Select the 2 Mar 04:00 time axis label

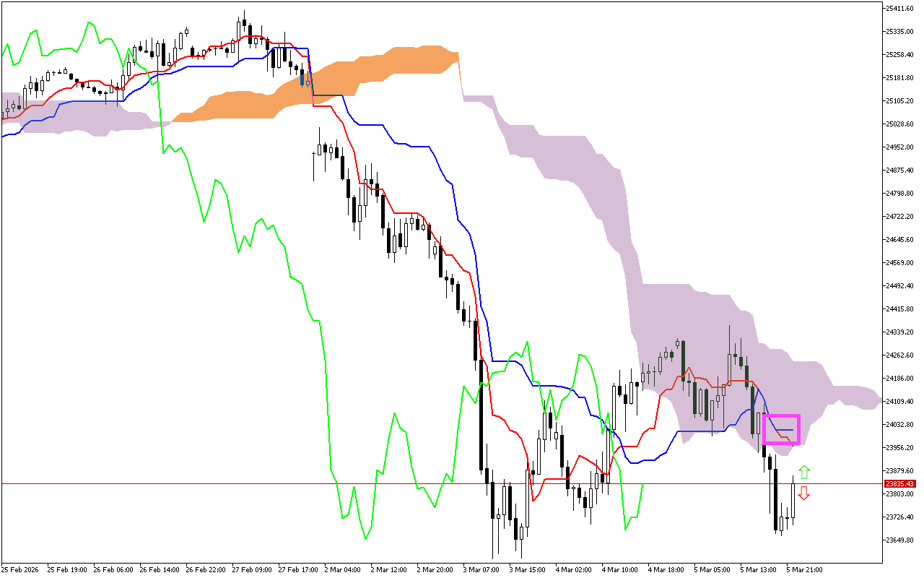(x=343, y=569)
